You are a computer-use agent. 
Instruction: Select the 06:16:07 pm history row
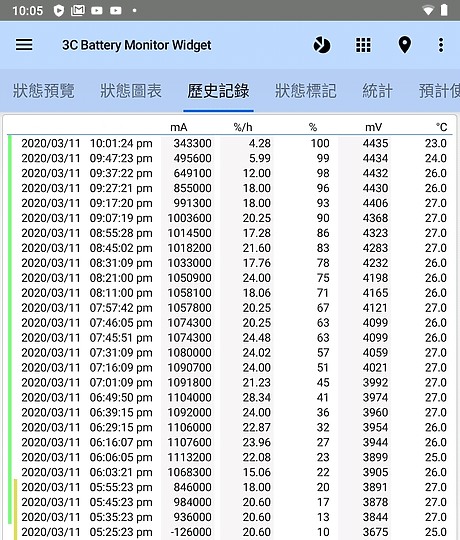pyautogui.click(x=230, y=443)
